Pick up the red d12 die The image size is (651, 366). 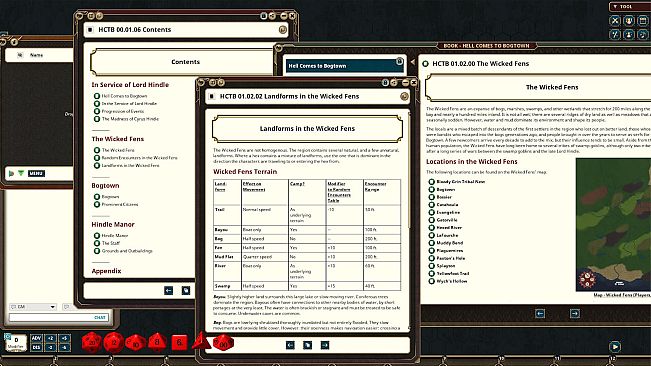[x=113, y=343]
